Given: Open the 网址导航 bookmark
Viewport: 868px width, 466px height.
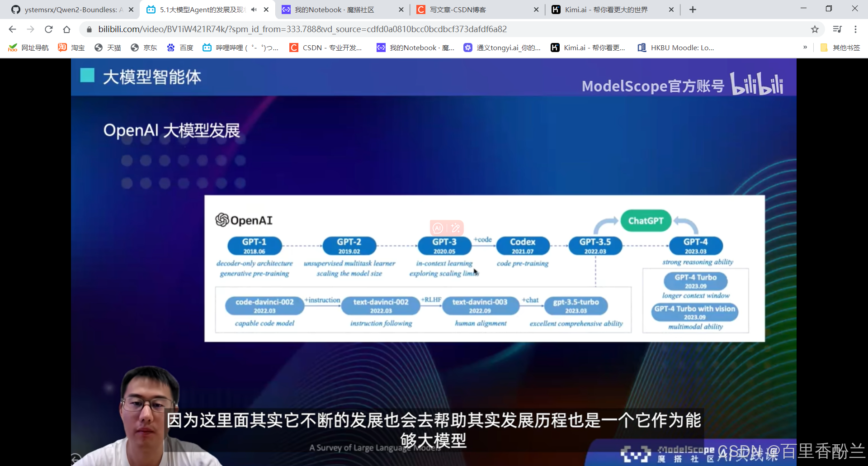Looking at the screenshot, I should pyautogui.click(x=28, y=48).
